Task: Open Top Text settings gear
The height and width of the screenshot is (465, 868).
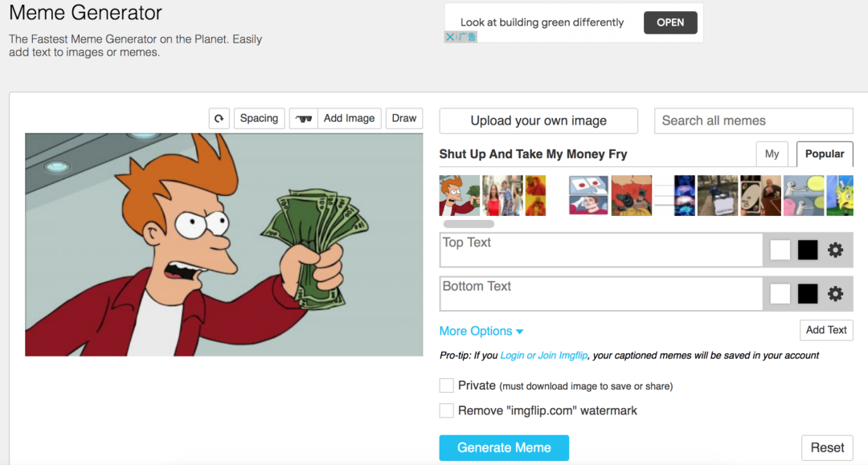Action: (x=835, y=250)
